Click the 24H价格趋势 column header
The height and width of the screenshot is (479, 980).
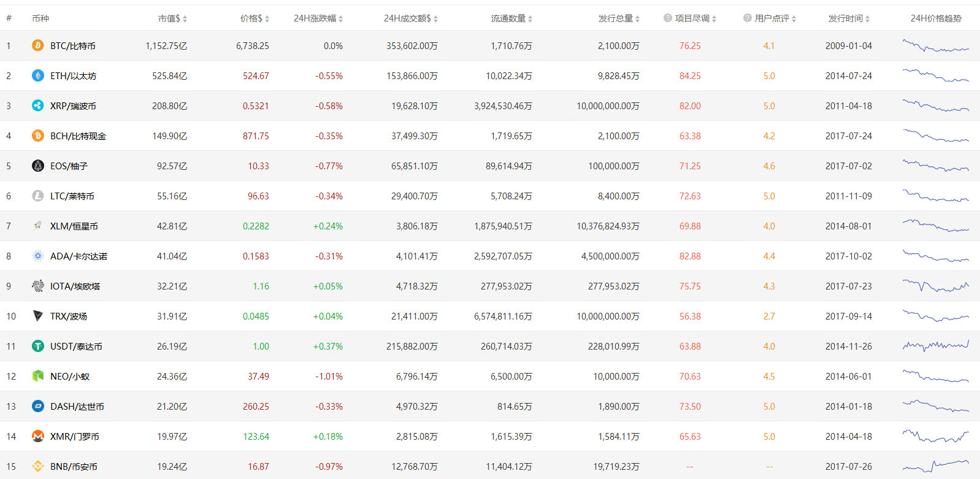936,18
